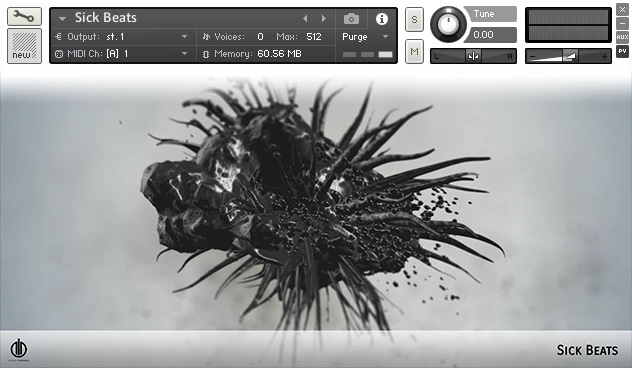Screen dimensions: 632x368
Task: Toggle the PV performance view button
Action: 622,51
